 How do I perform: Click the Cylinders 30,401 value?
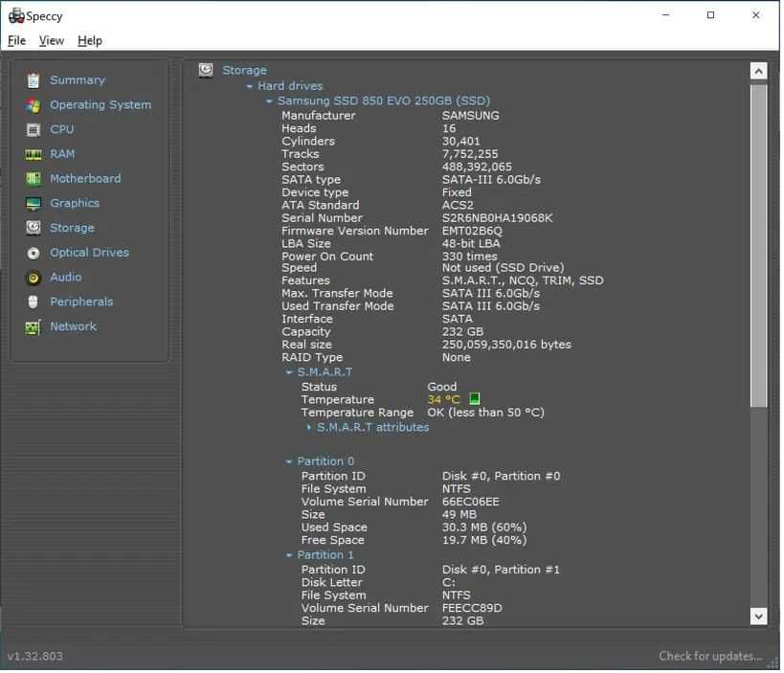point(461,141)
